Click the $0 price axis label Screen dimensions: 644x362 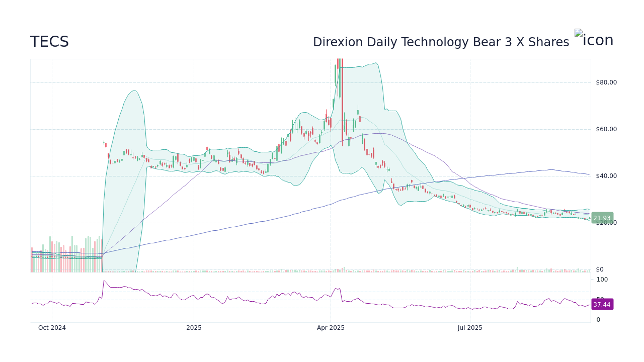[600, 269]
